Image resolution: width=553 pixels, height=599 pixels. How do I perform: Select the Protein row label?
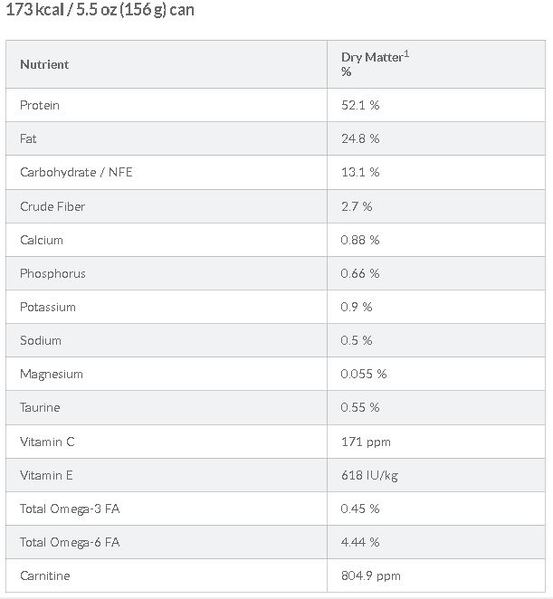[40, 105]
